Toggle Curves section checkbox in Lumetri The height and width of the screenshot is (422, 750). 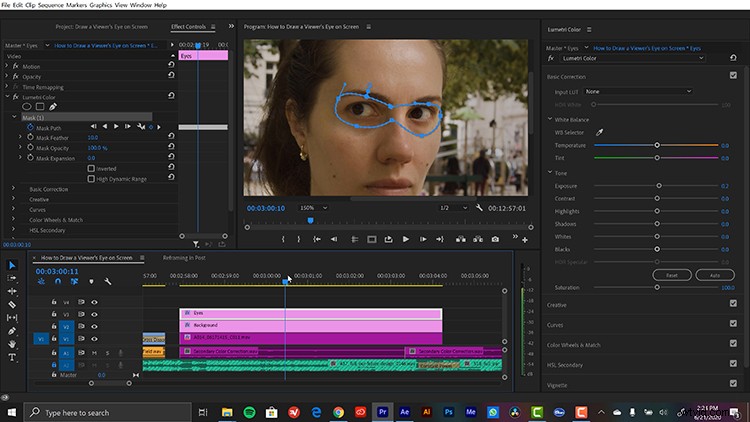click(x=733, y=323)
